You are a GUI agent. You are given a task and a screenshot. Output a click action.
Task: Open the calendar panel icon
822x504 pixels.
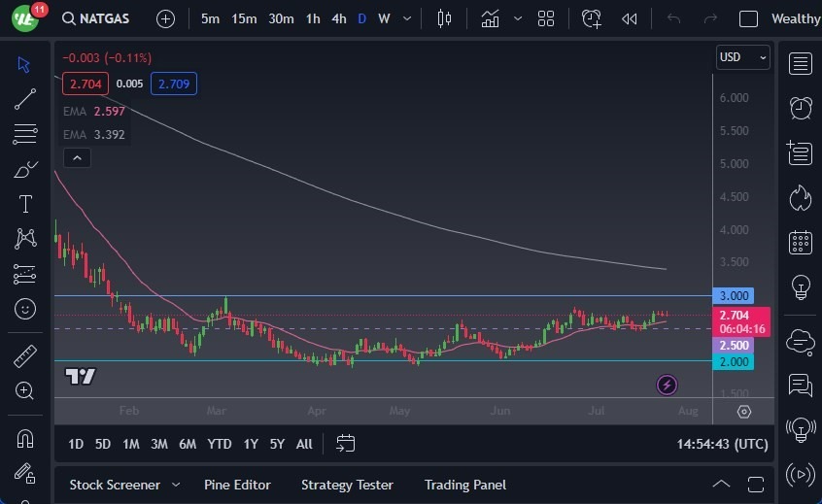801,242
